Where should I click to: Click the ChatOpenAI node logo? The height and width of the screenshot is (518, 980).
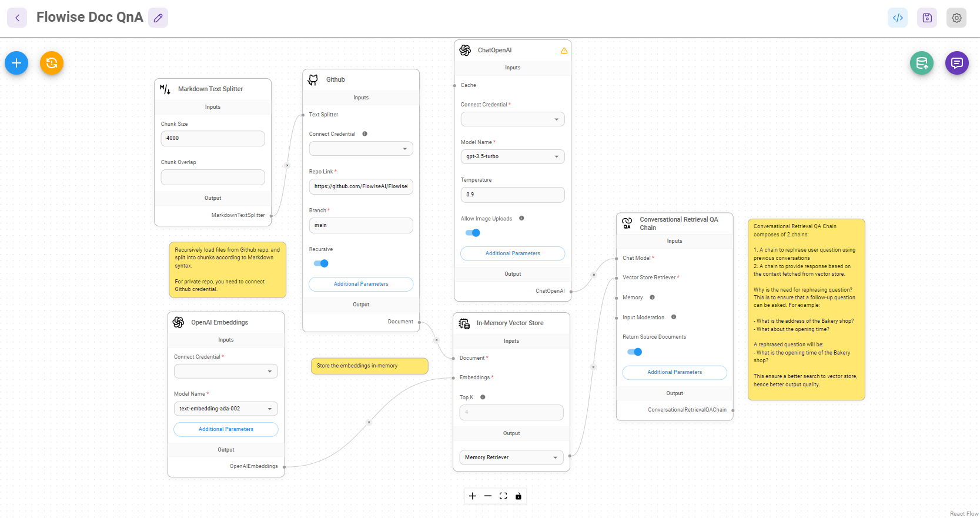click(x=465, y=51)
